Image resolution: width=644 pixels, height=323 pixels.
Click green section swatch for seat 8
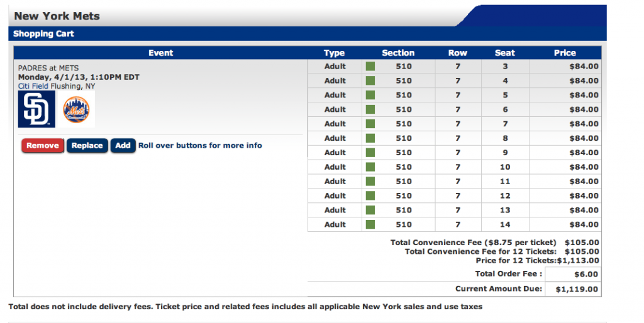click(x=370, y=138)
